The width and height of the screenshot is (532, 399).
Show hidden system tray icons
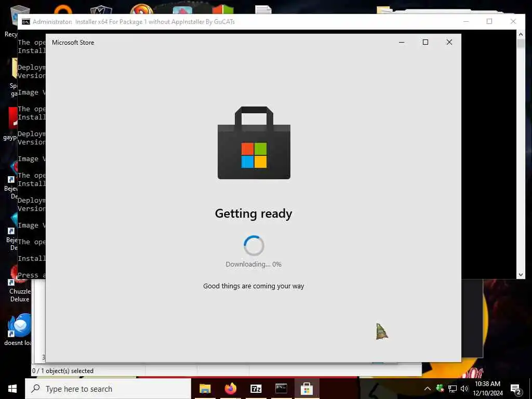point(428,389)
